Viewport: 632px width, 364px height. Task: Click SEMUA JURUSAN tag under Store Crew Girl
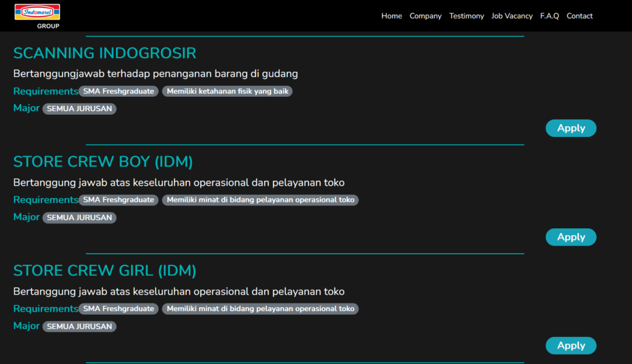(x=80, y=326)
